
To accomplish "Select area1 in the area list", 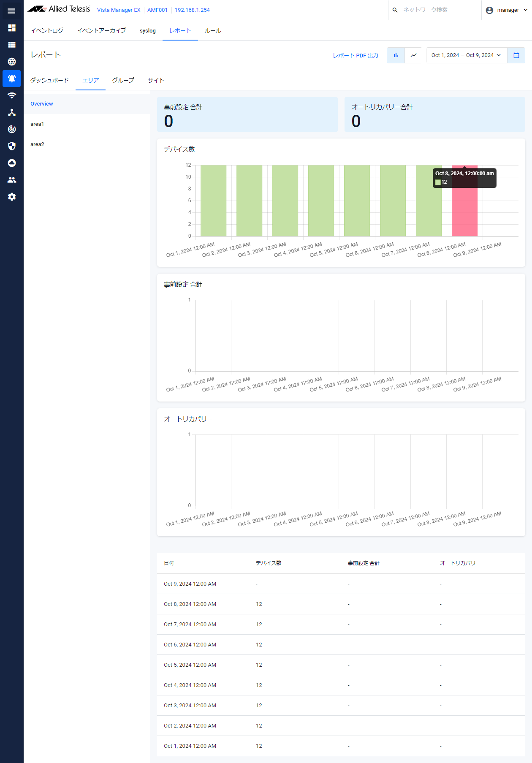I will pyautogui.click(x=37, y=124).
